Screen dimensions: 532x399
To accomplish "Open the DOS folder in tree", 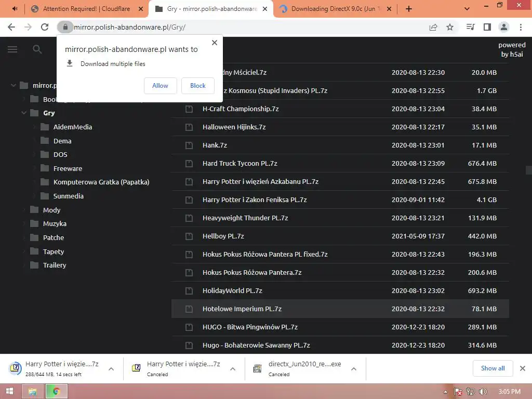I will (x=60, y=154).
